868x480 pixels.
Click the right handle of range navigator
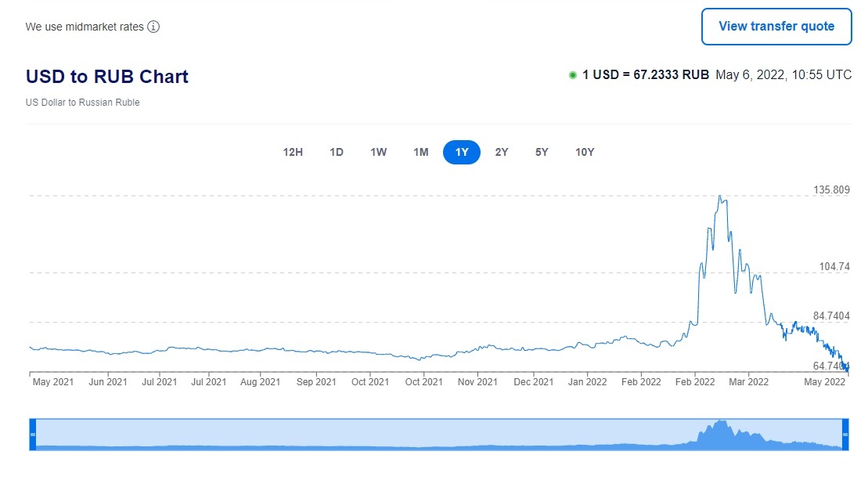[x=845, y=434]
